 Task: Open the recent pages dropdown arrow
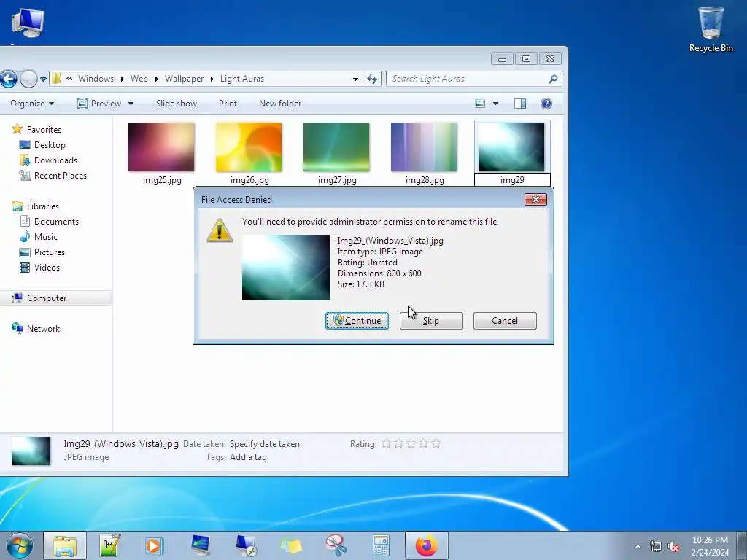point(43,79)
